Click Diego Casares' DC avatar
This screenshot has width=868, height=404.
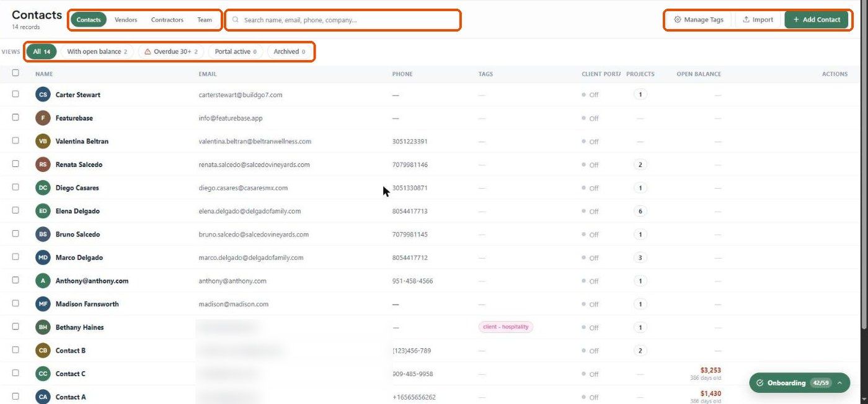click(x=43, y=187)
